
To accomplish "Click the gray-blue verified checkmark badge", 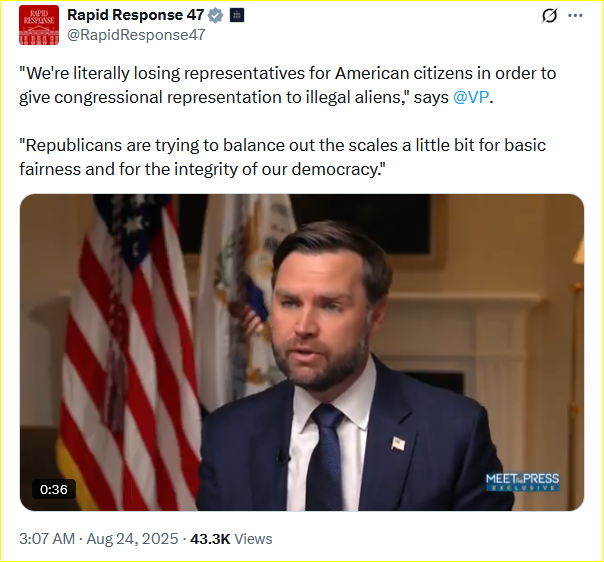I will (x=215, y=15).
